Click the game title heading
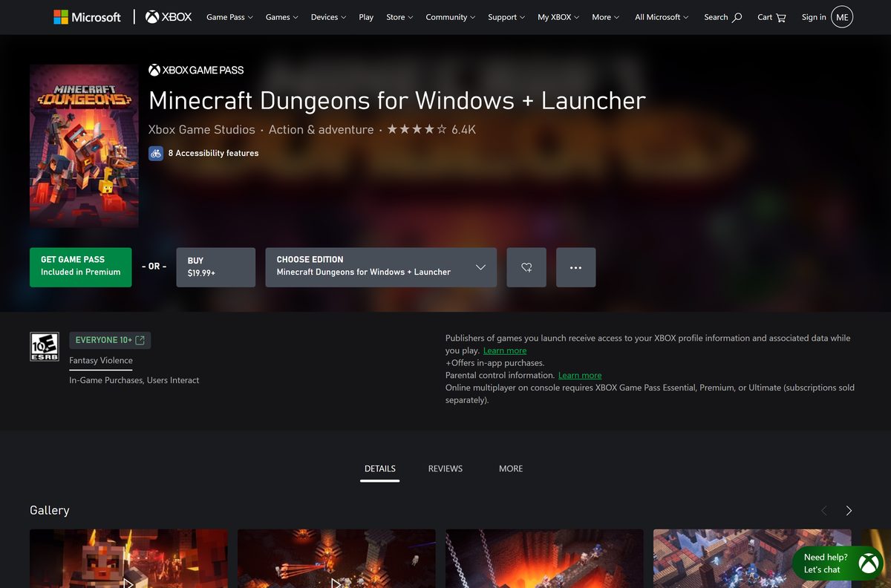This screenshot has width=891, height=588. tap(397, 100)
